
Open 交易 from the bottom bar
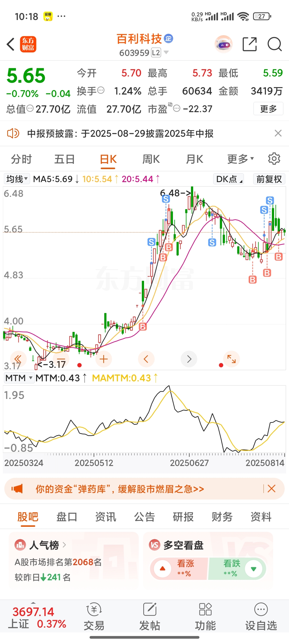pyautogui.click(x=94, y=617)
